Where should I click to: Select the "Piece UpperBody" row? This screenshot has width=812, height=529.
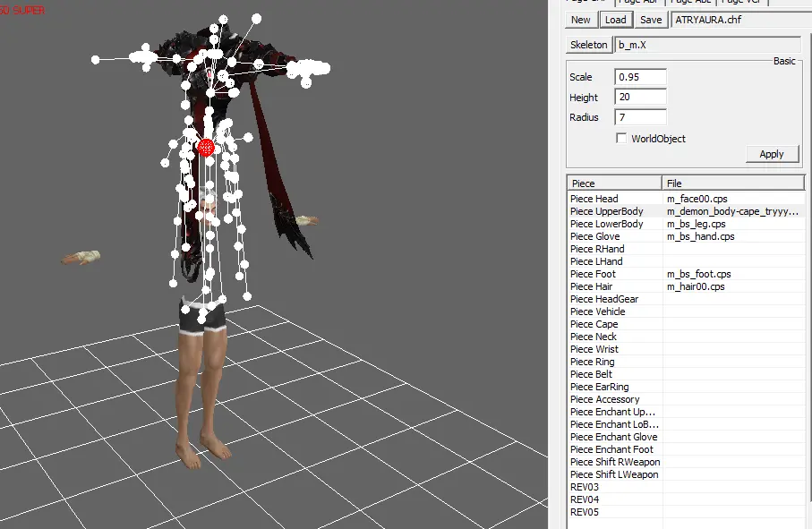click(x=686, y=211)
